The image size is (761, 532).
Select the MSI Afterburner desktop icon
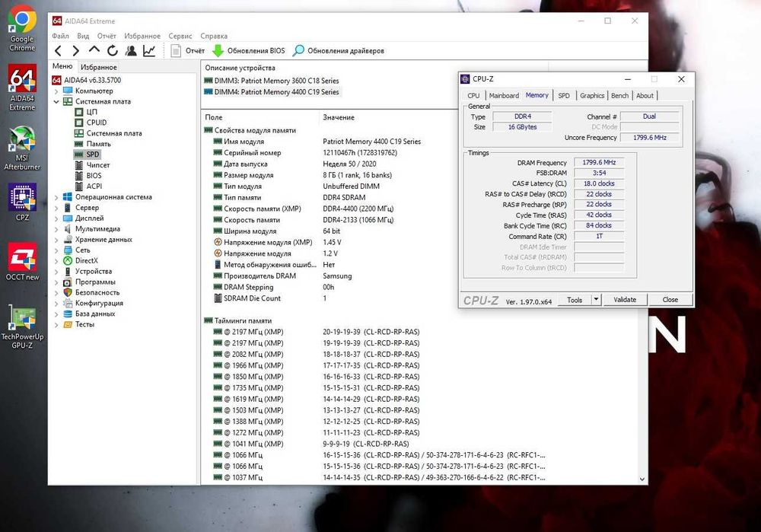click(x=22, y=148)
